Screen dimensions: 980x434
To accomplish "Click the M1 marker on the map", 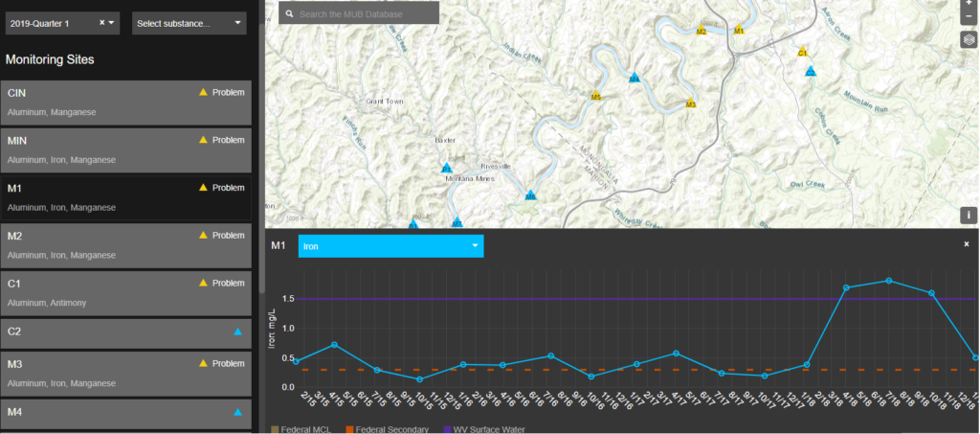I will 739,30.
